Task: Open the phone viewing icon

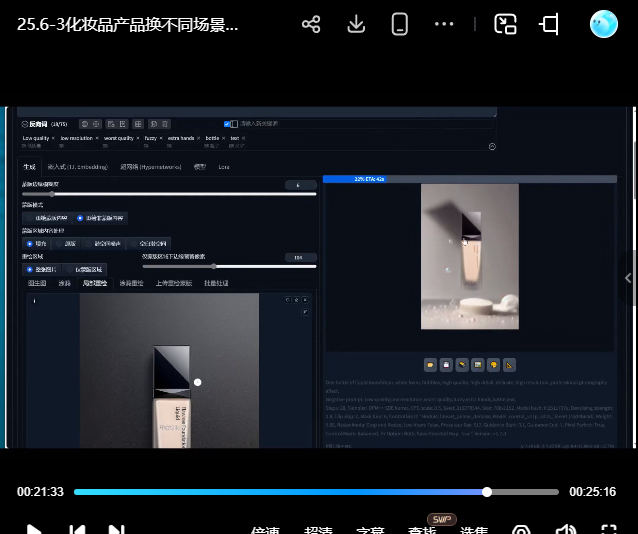Action: tap(400, 24)
